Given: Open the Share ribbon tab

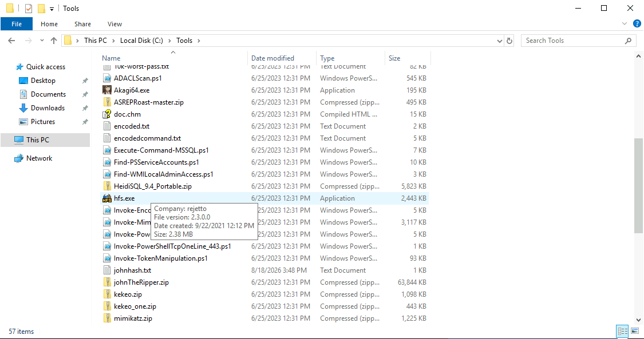Looking at the screenshot, I should click(x=83, y=24).
